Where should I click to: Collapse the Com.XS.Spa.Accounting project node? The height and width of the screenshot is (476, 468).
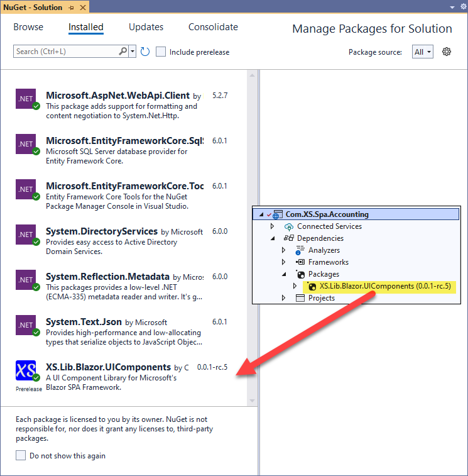261,214
